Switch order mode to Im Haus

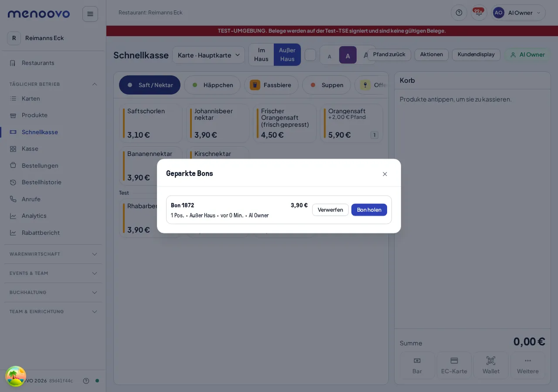click(x=261, y=55)
